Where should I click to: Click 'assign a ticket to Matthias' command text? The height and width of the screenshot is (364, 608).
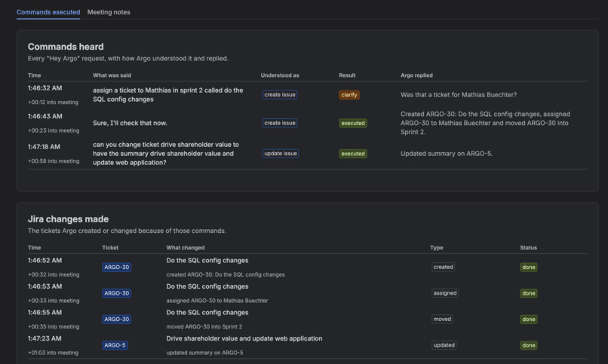click(168, 95)
